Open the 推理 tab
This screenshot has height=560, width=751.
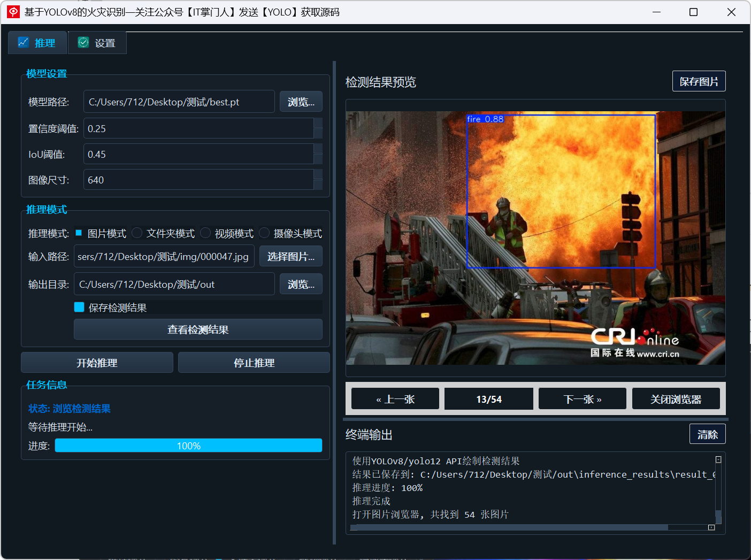(x=37, y=43)
